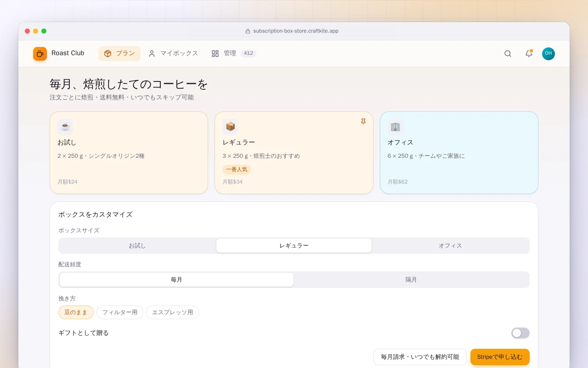Click the 3 × 250 g description text
This screenshot has height=368, width=588.
pos(261,156)
